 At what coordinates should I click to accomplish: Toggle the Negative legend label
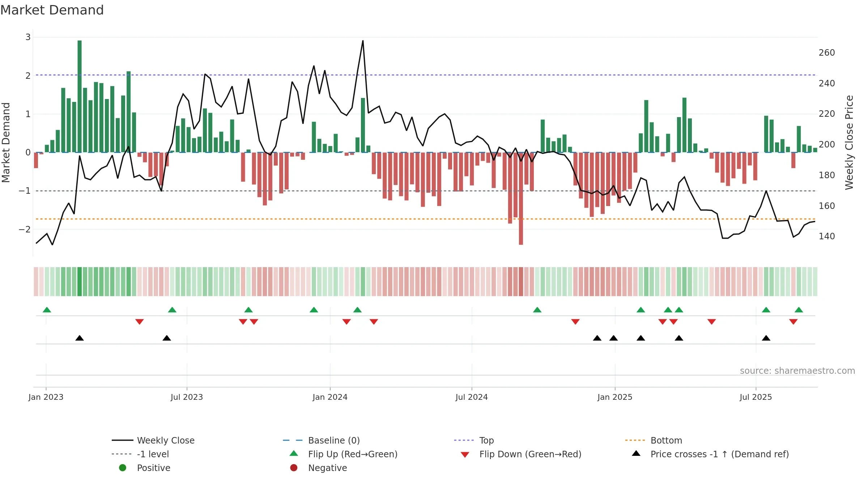click(x=327, y=468)
